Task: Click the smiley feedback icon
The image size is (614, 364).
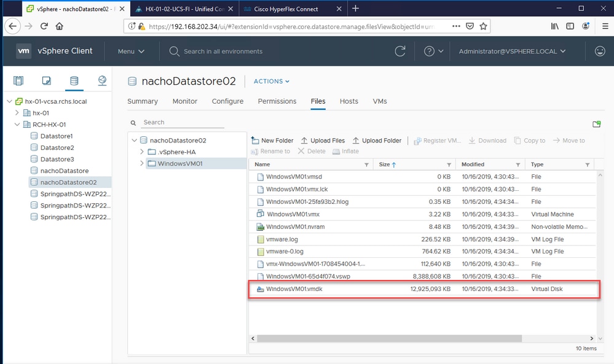Action: coord(600,51)
